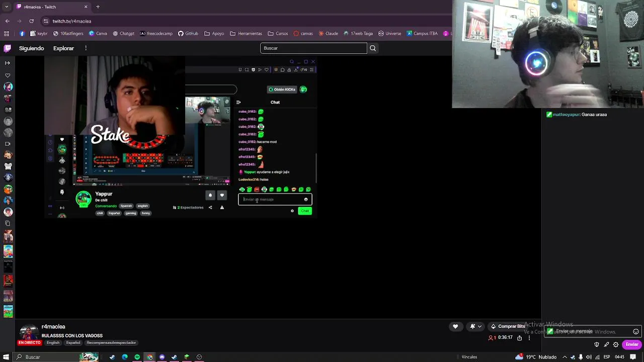This screenshot has width=644, height=362.
Task: Share the r4maolea stream
Action: [x=520, y=338]
